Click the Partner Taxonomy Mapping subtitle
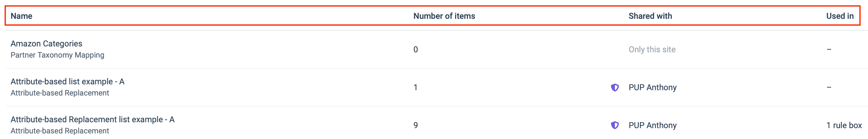This screenshot has width=868, height=139. pos(57,55)
